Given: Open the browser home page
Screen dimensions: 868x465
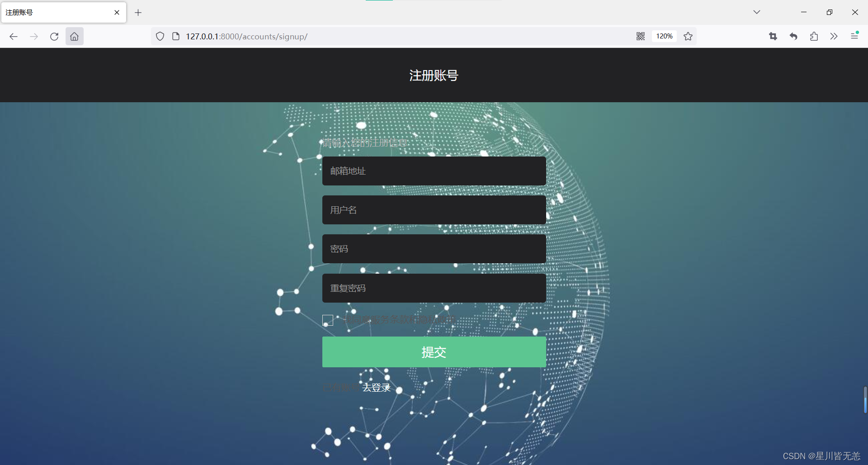Looking at the screenshot, I should (75, 36).
